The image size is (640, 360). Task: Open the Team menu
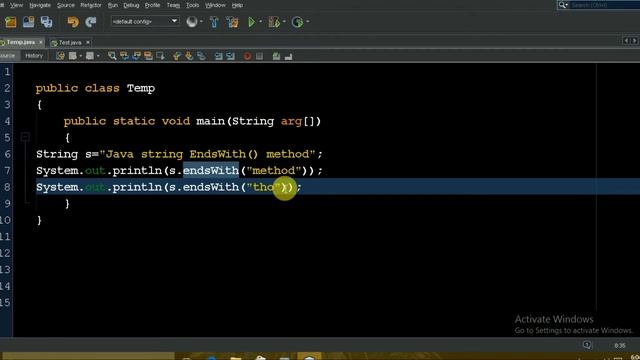(173, 5)
